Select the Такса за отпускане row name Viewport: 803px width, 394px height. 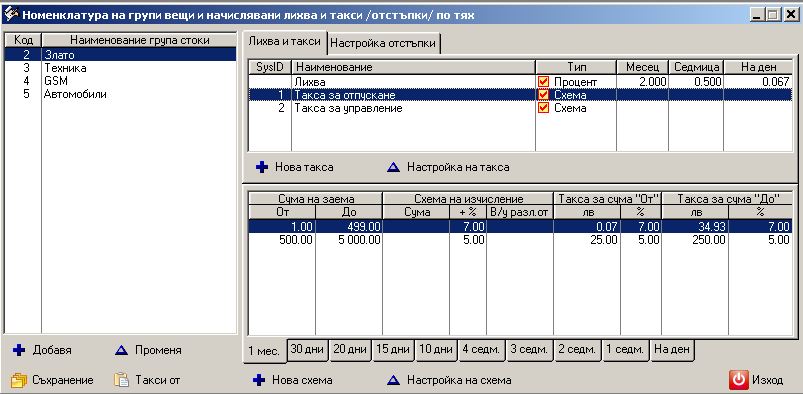point(345,95)
